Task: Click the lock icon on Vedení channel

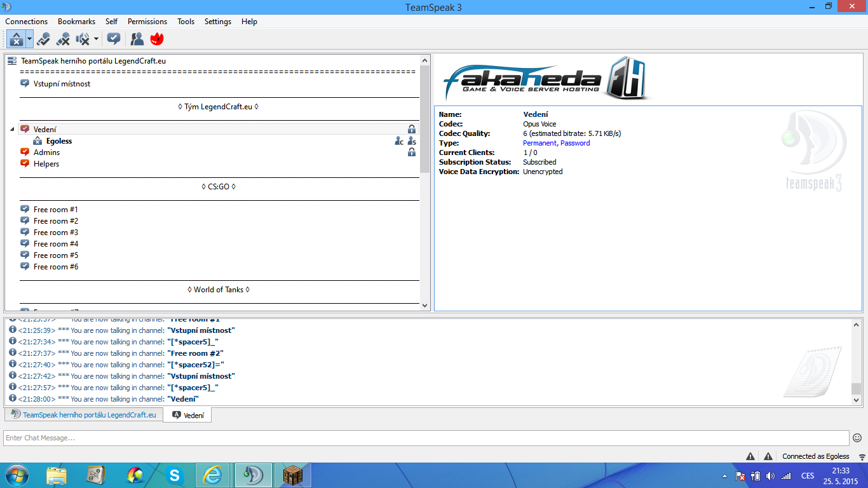Action: pyautogui.click(x=412, y=130)
